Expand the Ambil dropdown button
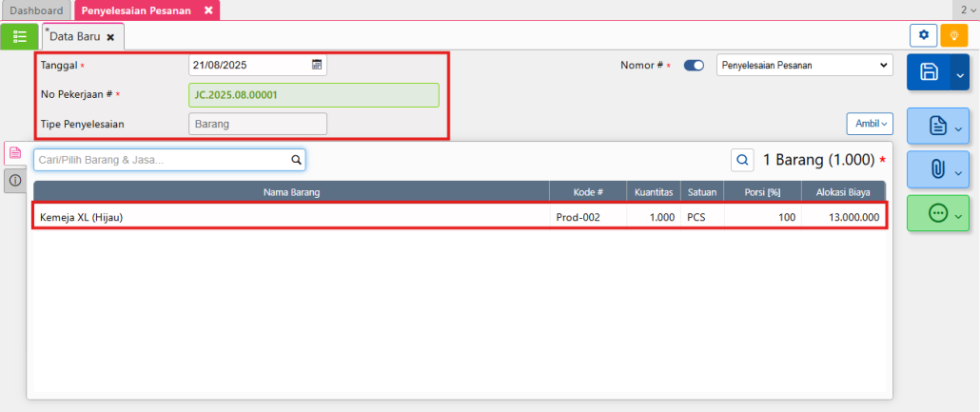Image resolution: width=980 pixels, height=412 pixels. tap(870, 124)
